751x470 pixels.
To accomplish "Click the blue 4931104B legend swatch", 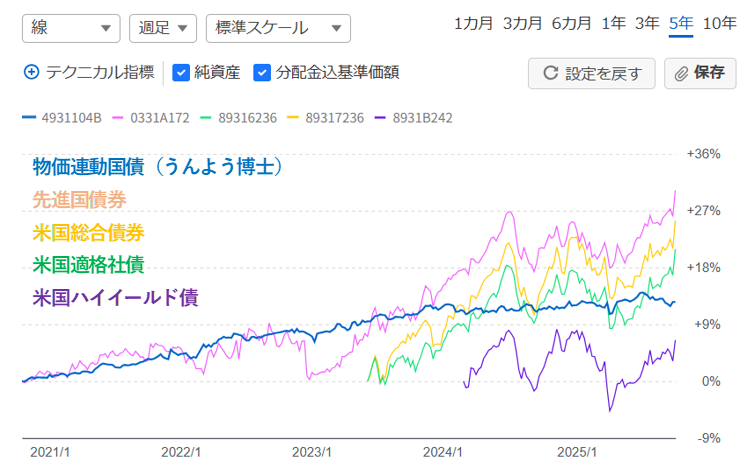I will [29, 118].
